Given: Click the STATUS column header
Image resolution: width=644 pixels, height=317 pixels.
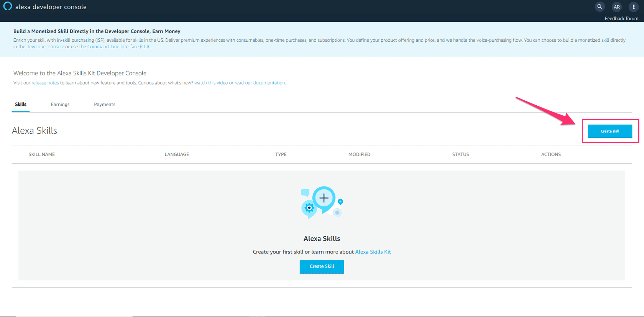Looking at the screenshot, I should click(x=460, y=154).
